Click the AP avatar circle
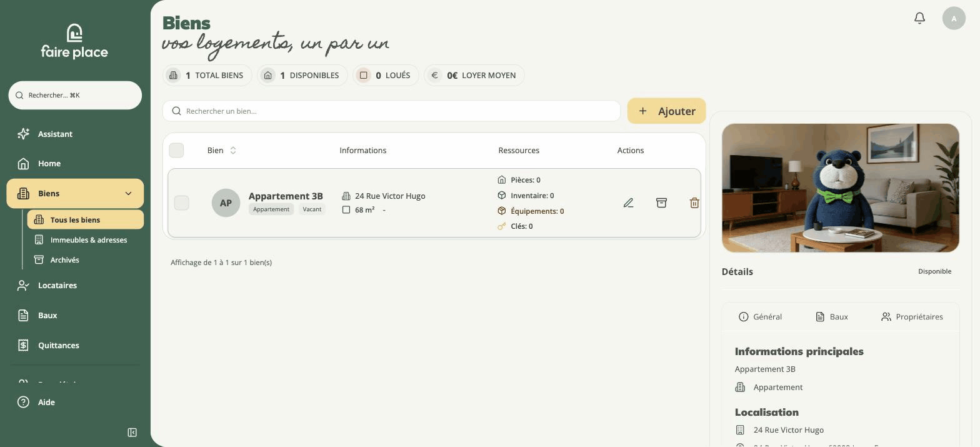 point(226,203)
